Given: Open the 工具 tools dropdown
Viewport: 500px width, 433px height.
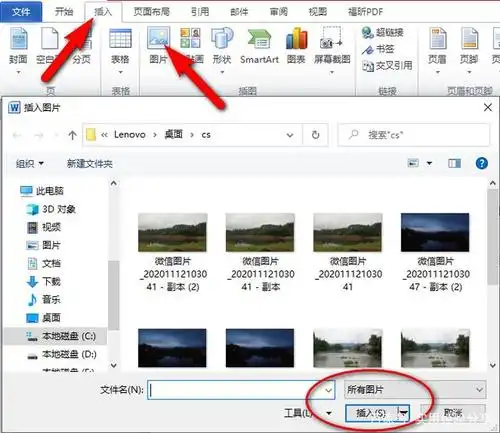Looking at the screenshot, I should [x=307, y=413].
